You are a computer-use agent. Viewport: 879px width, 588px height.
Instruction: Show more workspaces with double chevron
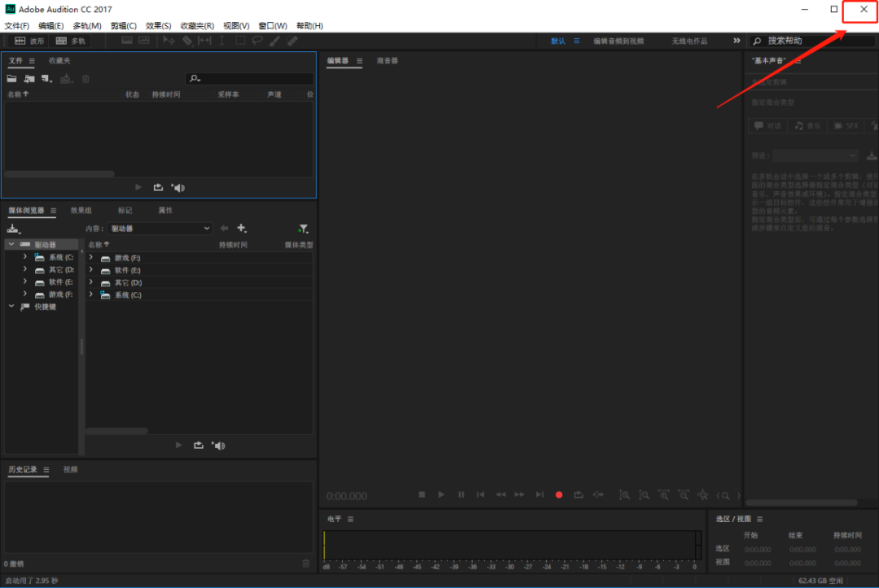tap(737, 41)
